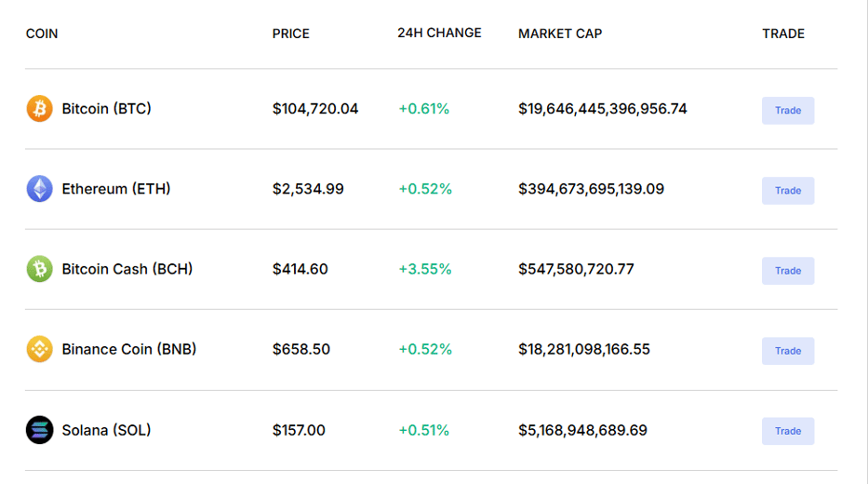Viewport: 868px width, 484px height.
Task: Start a Solana (SOL) trade
Action: [x=788, y=431]
